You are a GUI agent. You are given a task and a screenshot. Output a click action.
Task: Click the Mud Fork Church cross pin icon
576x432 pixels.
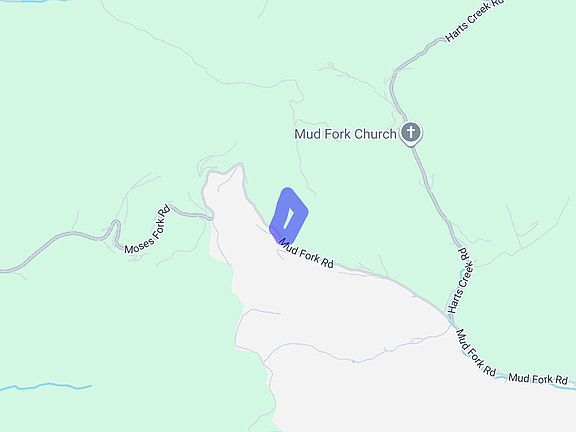411,133
